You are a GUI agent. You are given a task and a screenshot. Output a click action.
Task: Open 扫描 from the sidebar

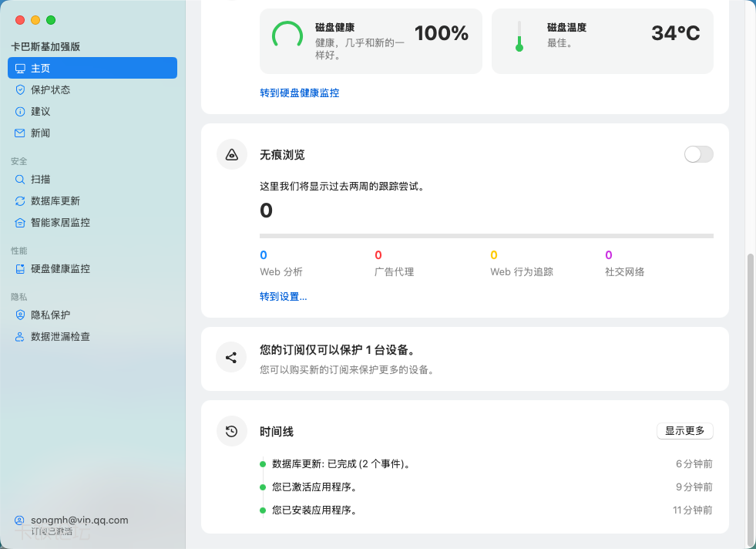click(x=40, y=179)
